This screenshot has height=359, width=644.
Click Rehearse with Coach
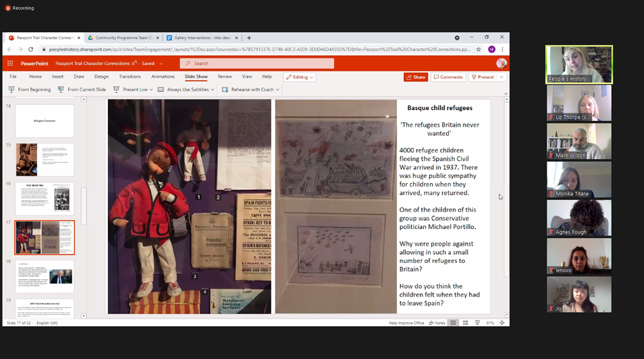248,89
